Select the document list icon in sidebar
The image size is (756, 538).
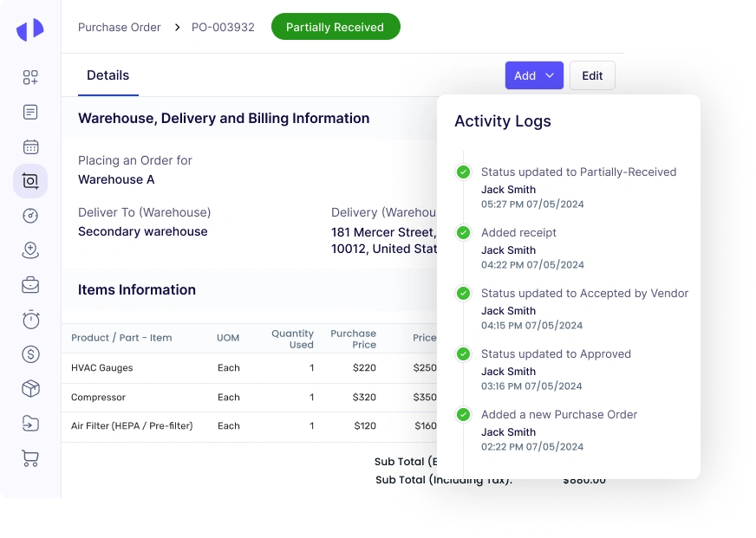(30, 112)
